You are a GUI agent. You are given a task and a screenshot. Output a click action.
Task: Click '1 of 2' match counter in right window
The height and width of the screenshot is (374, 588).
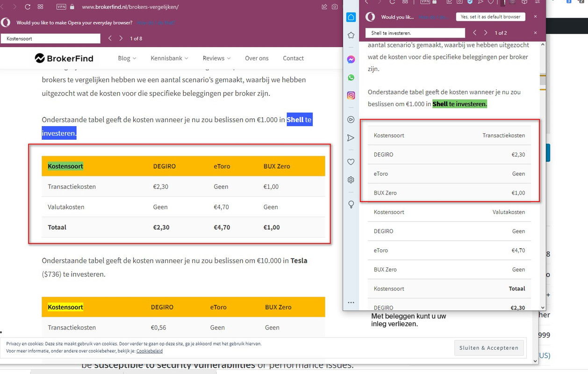pyautogui.click(x=501, y=33)
